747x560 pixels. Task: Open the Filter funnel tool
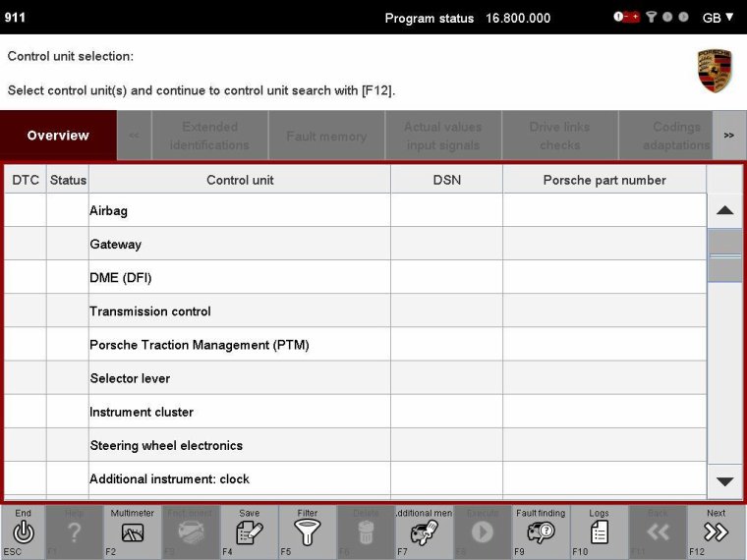point(308,532)
